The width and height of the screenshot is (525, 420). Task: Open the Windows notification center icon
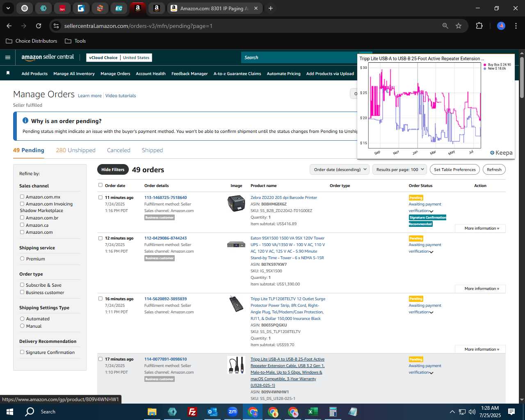click(x=511, y=411)
